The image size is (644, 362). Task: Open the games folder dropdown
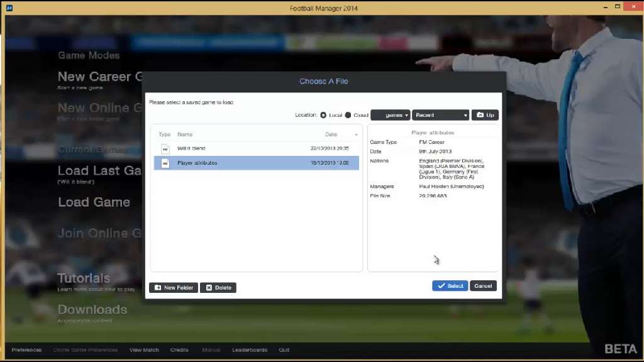[390, 116]
